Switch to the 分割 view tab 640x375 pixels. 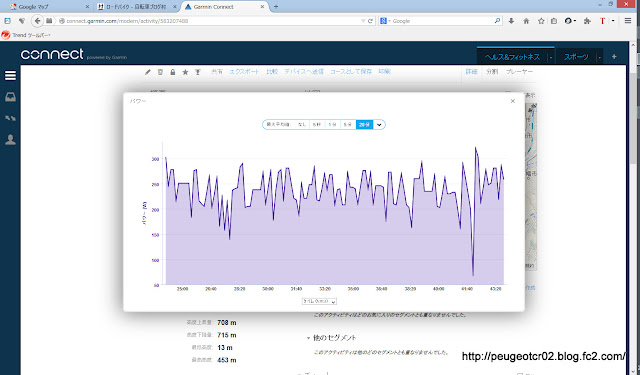492,72
